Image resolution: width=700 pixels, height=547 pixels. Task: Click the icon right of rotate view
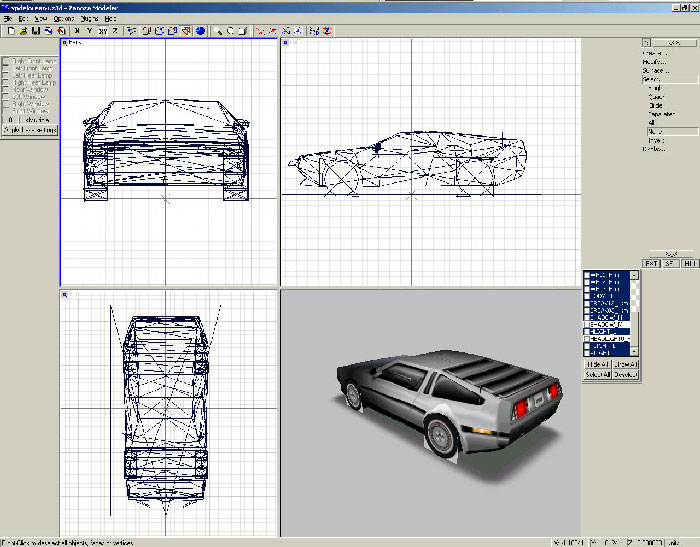pos(242,31)
